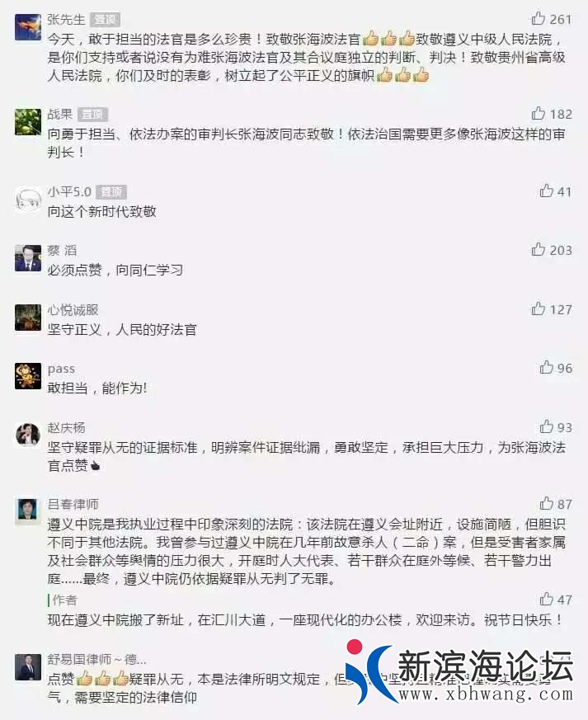Like the author's reply with 47 likes

pyautogui.click(x=546, y=599)
